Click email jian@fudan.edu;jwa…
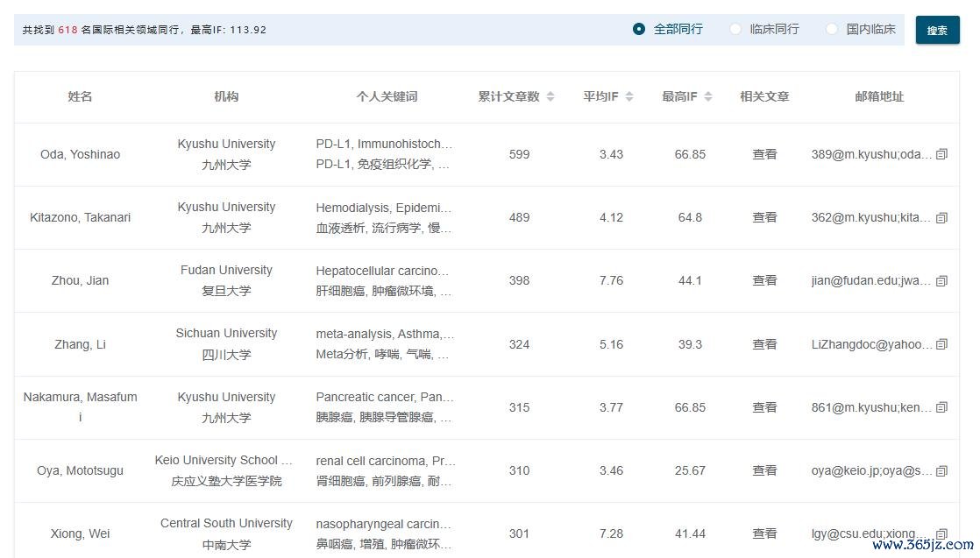 pos(871,280)
